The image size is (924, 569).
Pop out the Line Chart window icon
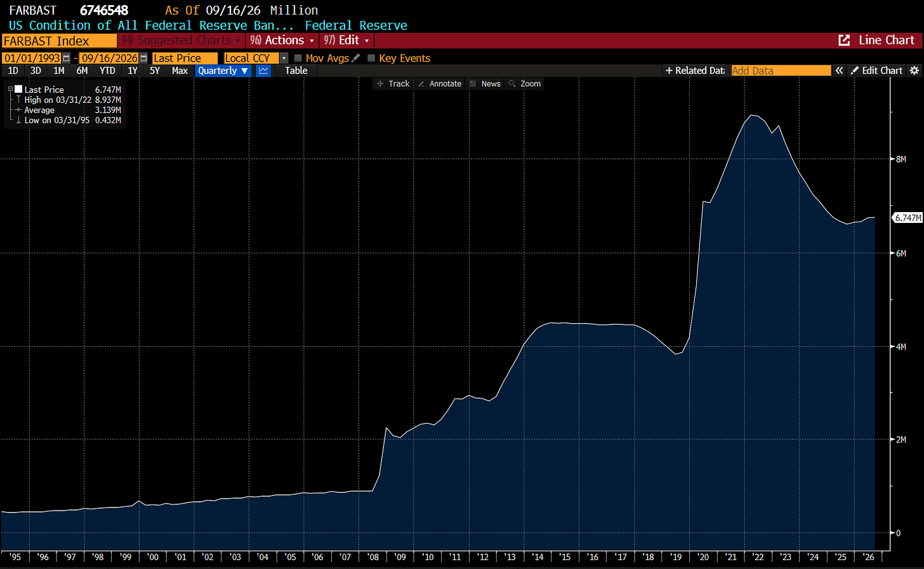844,40
